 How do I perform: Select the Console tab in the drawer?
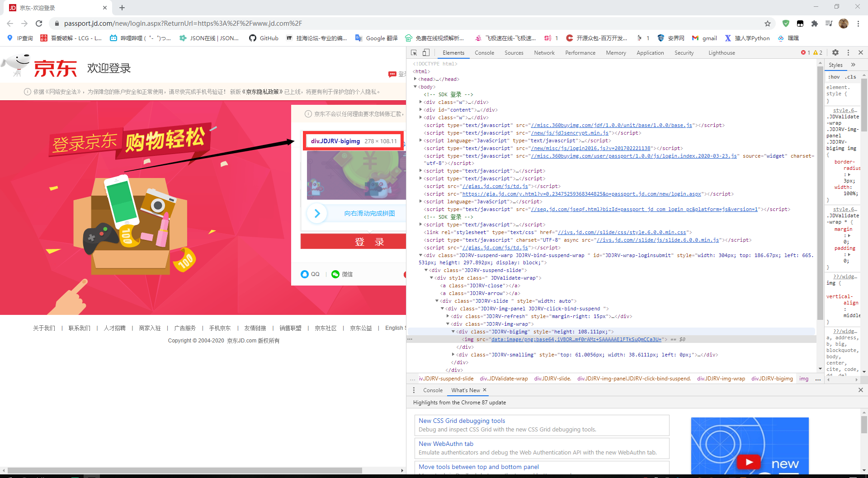click(x=433, y=390)
